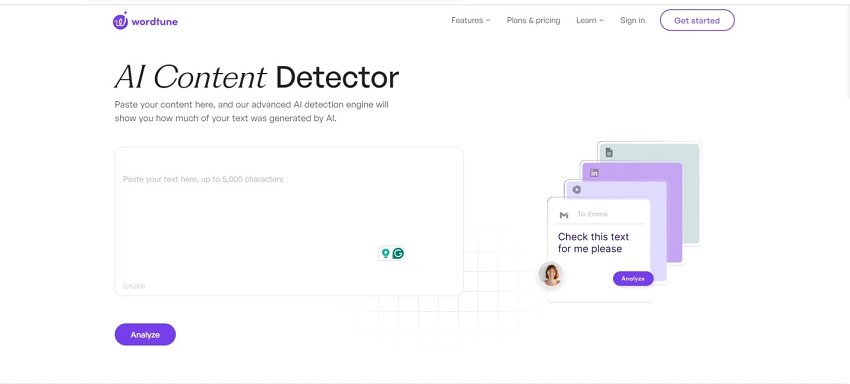Click the document icon on the gray card

tap(609, 152)
